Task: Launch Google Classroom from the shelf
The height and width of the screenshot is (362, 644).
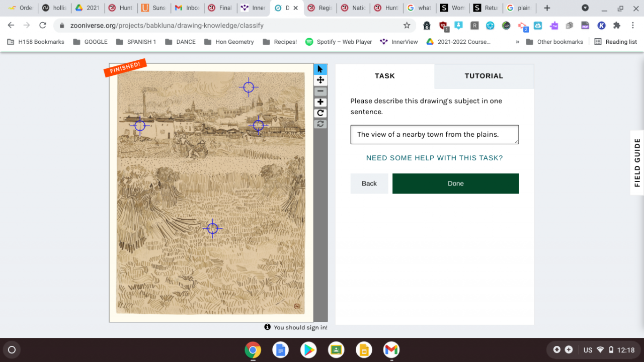Action: (x=336, y=350)
